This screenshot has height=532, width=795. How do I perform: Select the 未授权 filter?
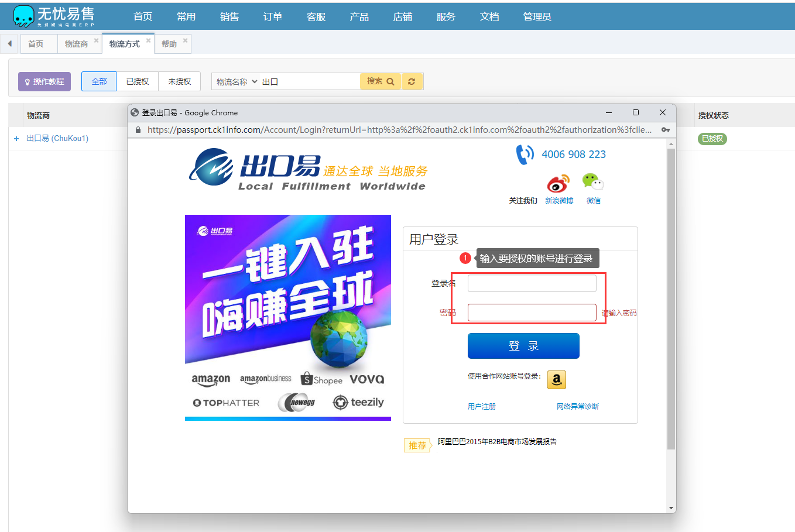tap(179, 81)
